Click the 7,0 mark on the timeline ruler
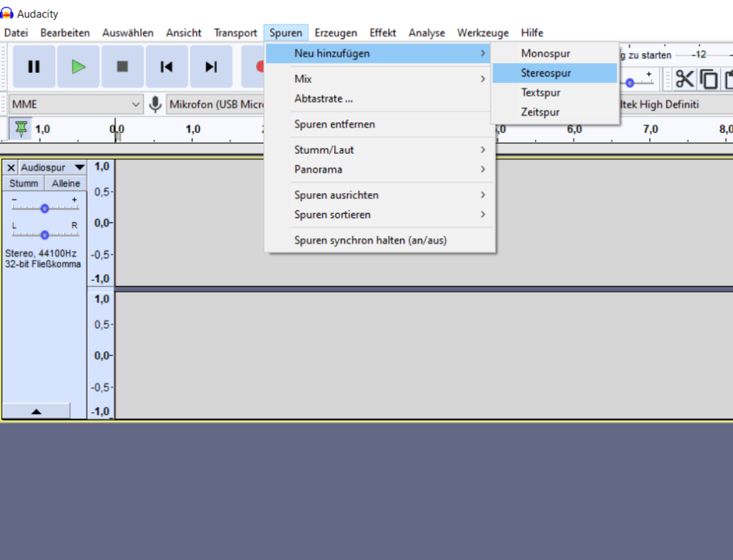The width and height of the screenshot is (733, 560). pyautogui.click(x=650, y=129)
